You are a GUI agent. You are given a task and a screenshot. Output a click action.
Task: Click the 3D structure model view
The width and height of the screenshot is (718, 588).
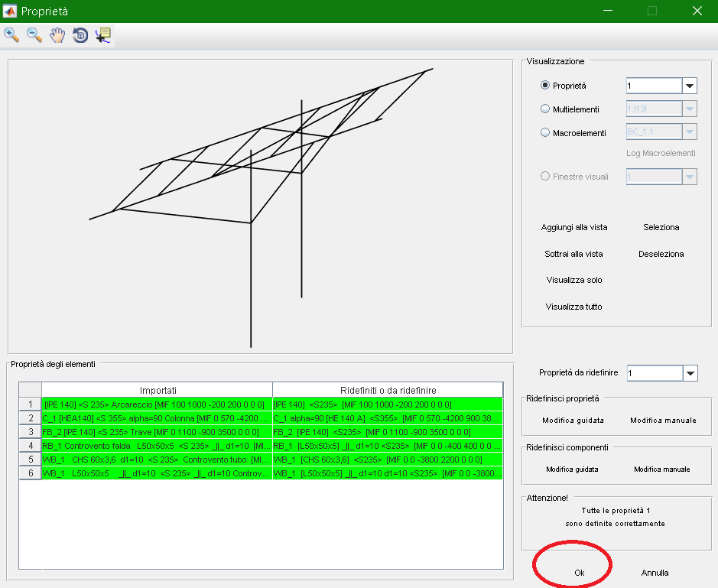(x=260, y=206)
